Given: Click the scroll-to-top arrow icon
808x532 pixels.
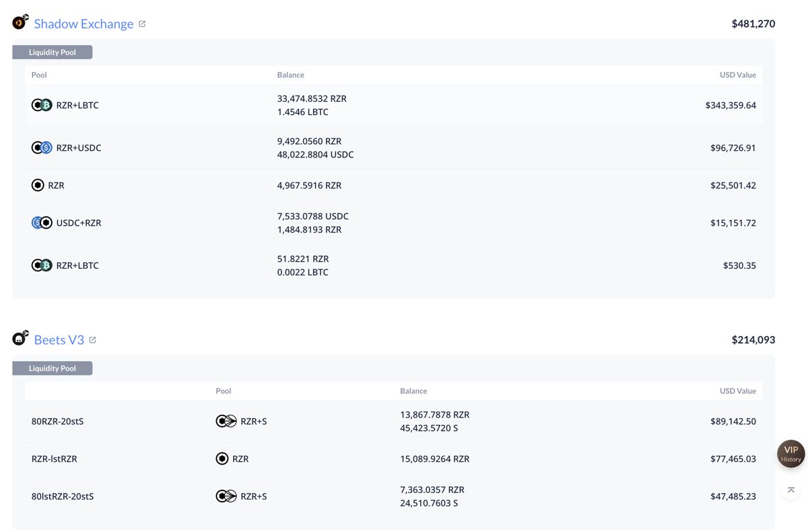Looking at the screenshot, I should point(791,490).
